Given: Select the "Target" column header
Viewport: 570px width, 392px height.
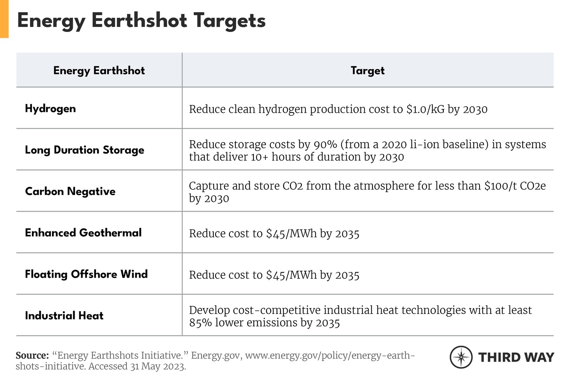Looking at the screenshot, I should pyautogui.click(x=367, y=70).
